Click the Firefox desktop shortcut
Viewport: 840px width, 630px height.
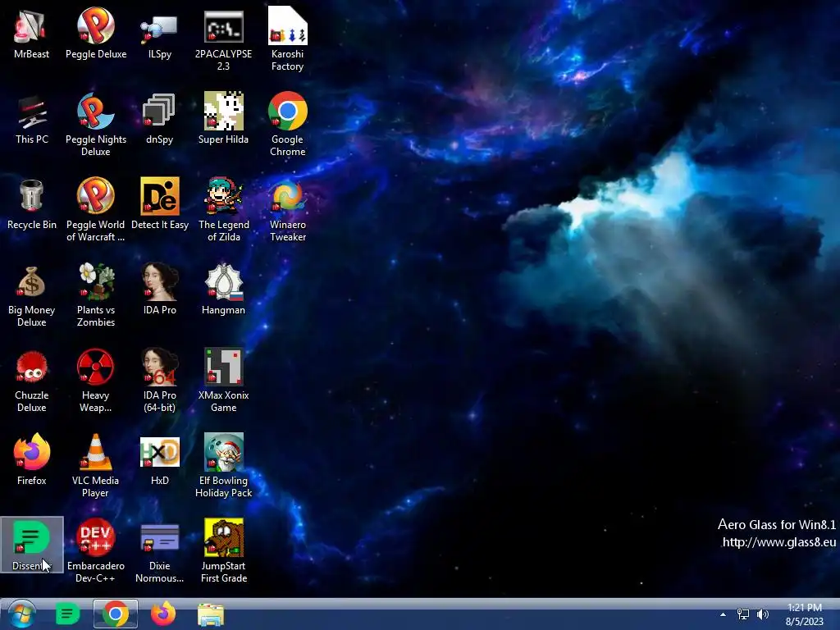point(32,459)
